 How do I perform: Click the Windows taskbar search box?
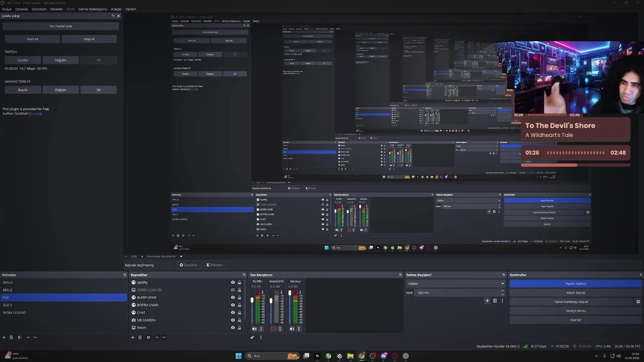point(272,356)
